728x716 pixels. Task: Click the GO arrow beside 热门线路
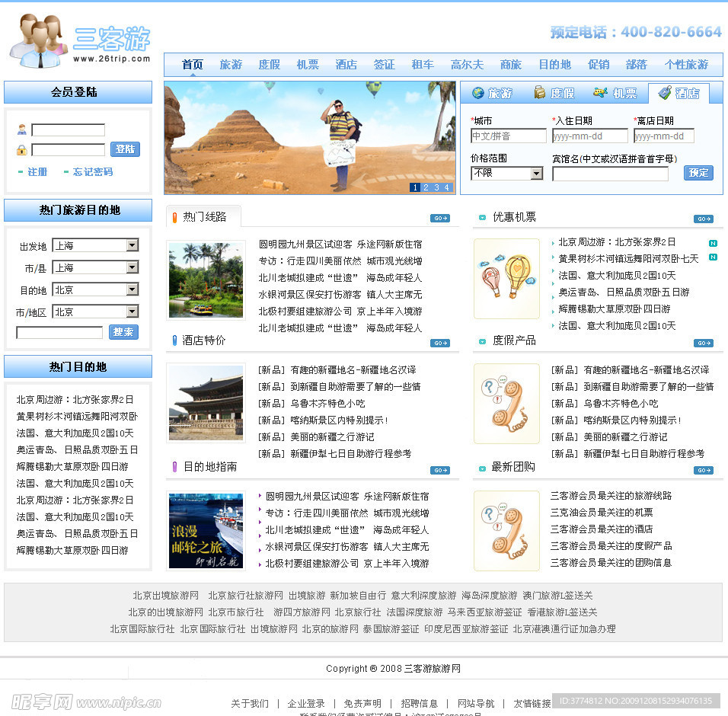440,218
